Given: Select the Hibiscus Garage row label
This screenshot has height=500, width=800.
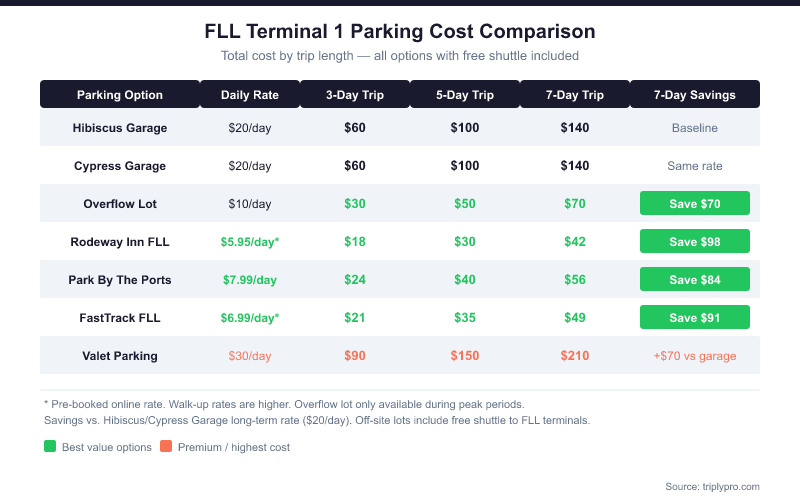Looking at the screenshot, I should click(120, 128).
